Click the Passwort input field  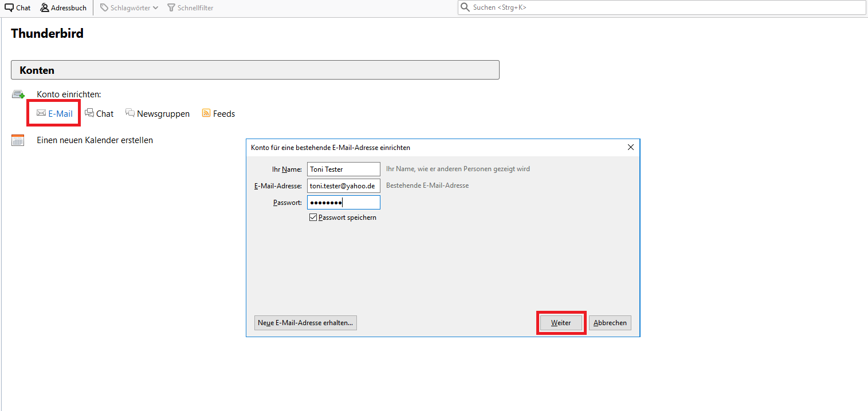click(x=344, y=203)
